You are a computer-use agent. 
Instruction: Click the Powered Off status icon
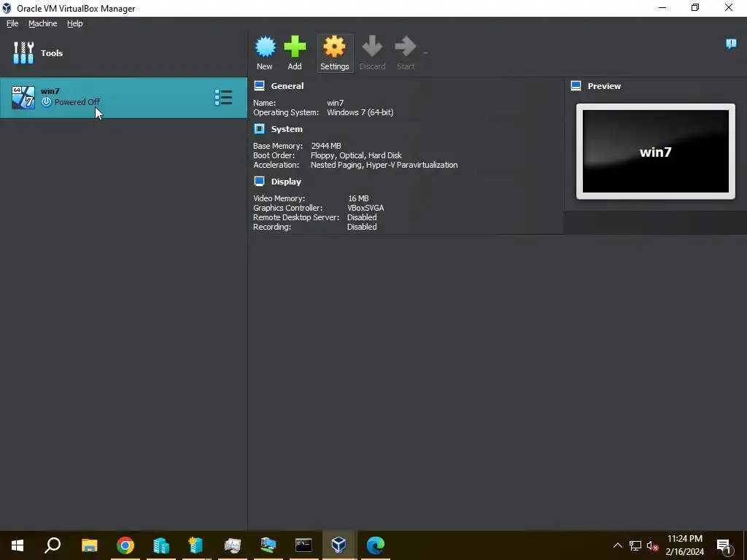tap(46, 102)
